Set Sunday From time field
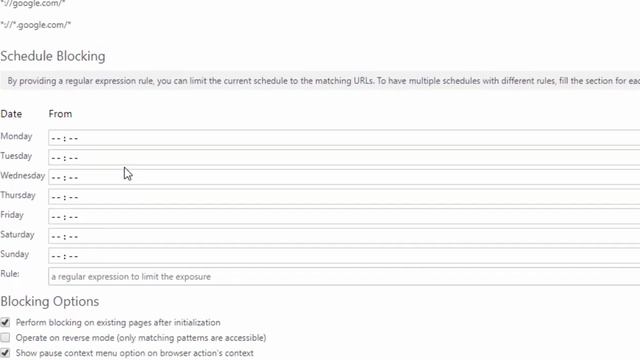 pyautogui.click(x=344, y=256)
